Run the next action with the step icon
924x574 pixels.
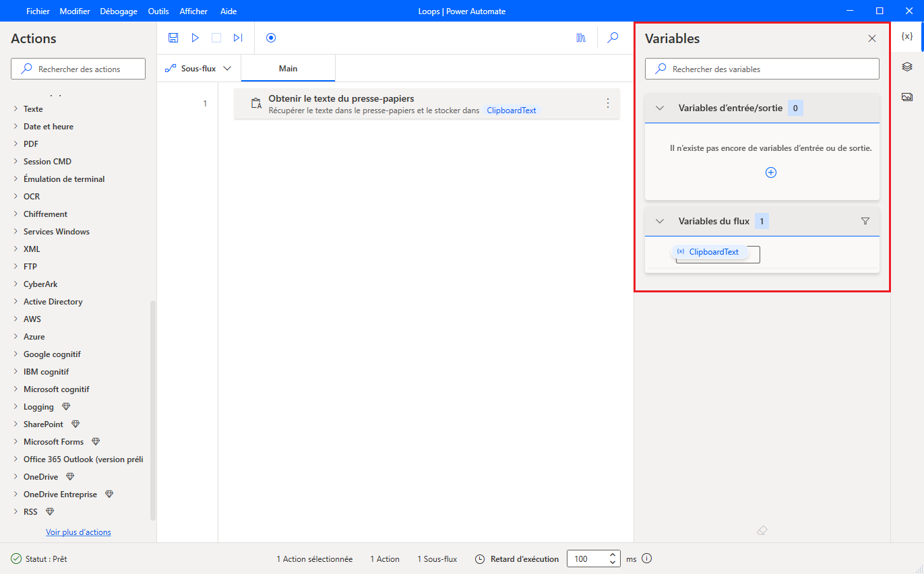coord(238,38)
